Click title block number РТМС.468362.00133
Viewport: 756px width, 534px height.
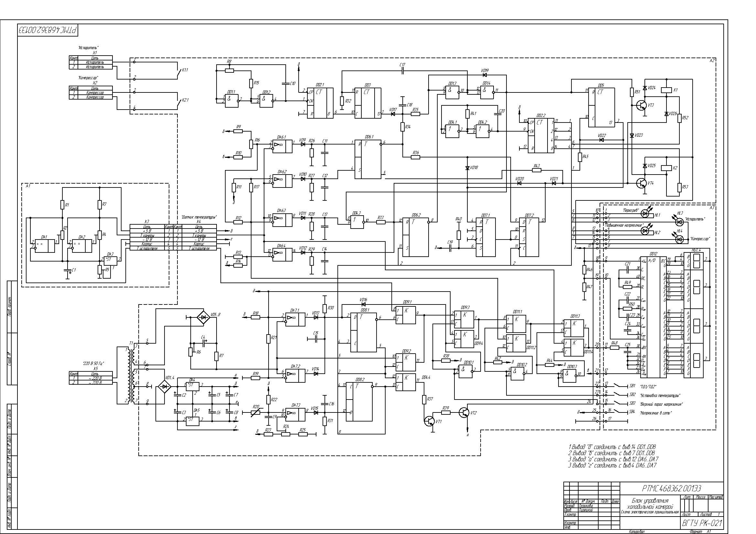672,488
